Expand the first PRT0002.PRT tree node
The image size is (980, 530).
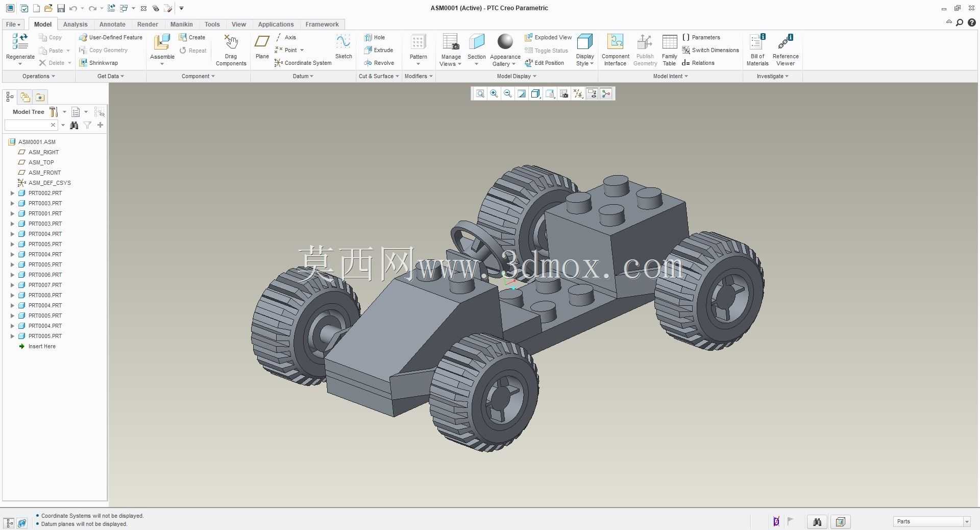pos(12,193)
